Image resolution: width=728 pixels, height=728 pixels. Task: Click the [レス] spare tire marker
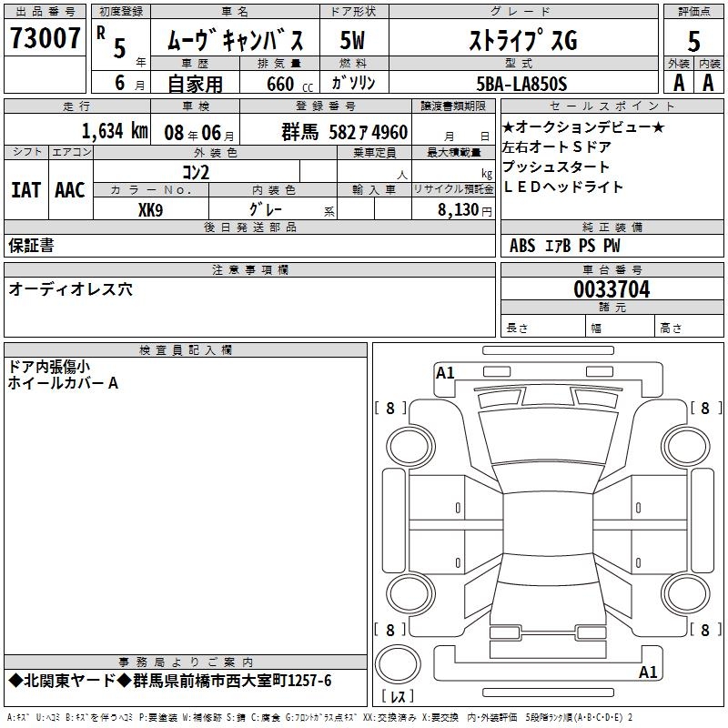[401, 697]
